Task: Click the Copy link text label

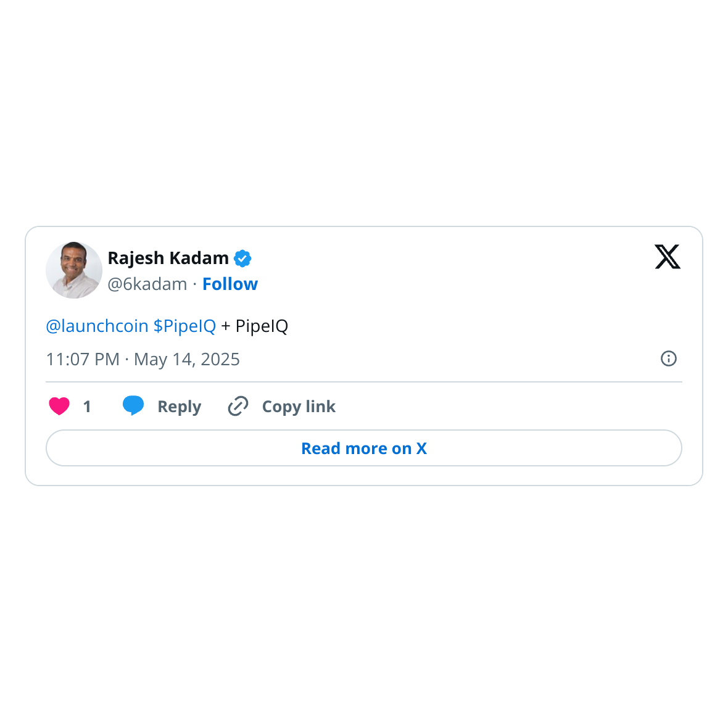Action: tap(299, 407)
